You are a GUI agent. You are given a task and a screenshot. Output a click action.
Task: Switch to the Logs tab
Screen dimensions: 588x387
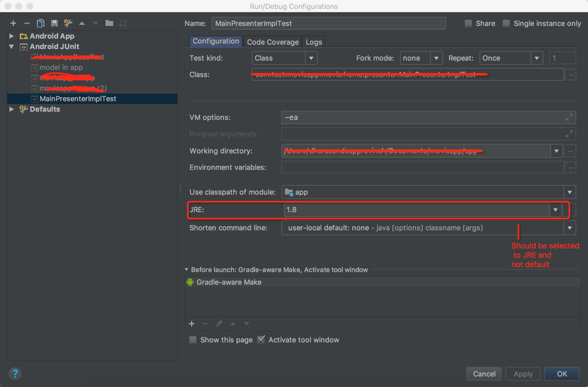314,42
